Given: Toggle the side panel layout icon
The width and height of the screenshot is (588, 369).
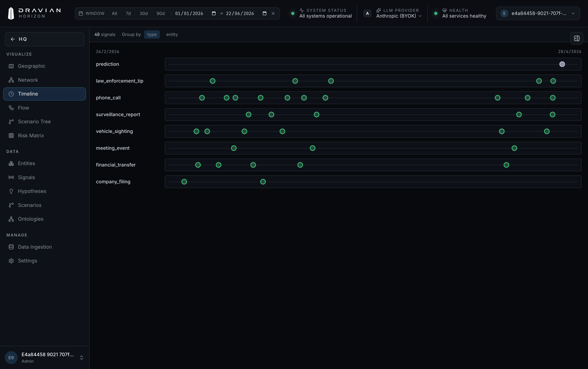Looking at the screenshot, I should click(x=577, y=38).
